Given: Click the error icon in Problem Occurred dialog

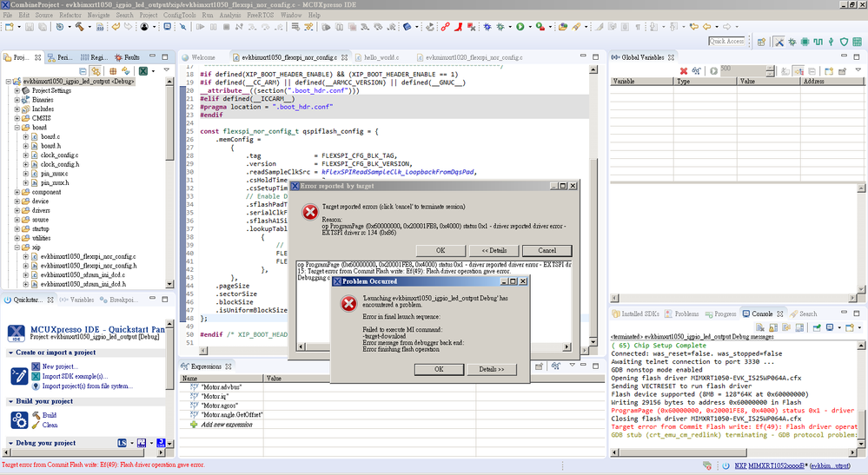Looking at the screenshot, I should (348, 304).
